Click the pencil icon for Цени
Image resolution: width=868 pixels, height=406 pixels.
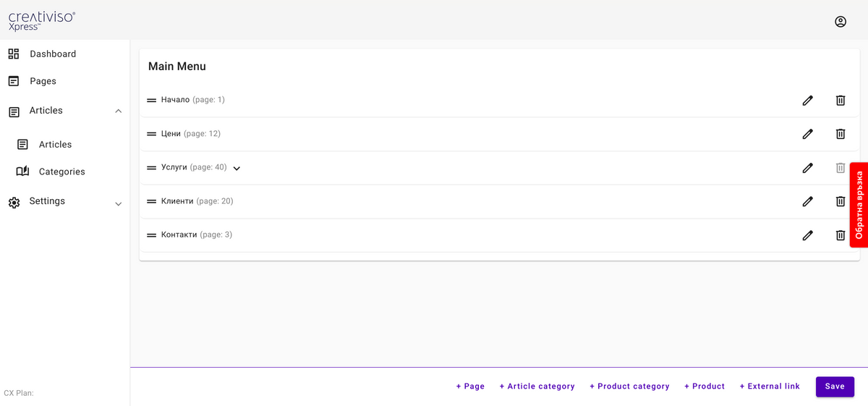807,134
